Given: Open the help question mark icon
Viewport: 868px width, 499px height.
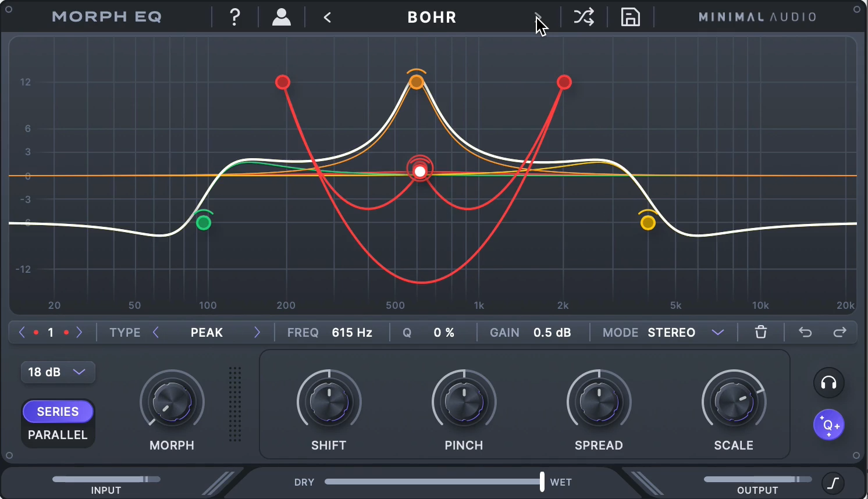Looking at the screenshot, I should pyautogui.click(x=234, y=17).
